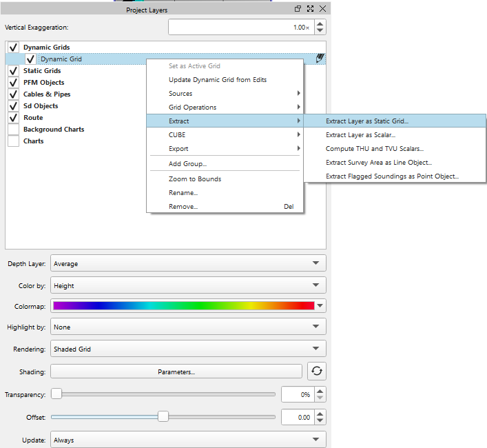Select Compute THU and TVU Scalars
This screenshot has height=448, width=487.
tap(374, 149)
